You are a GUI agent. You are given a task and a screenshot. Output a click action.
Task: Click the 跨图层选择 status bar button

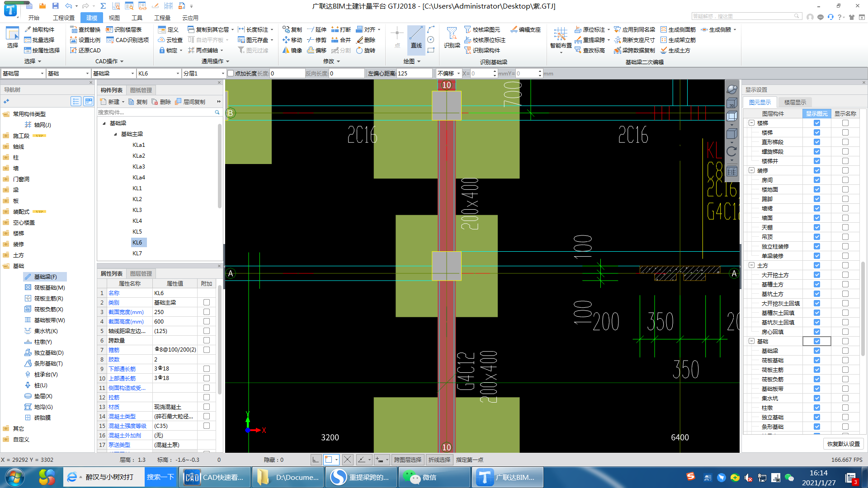click(x=408, y=460)
